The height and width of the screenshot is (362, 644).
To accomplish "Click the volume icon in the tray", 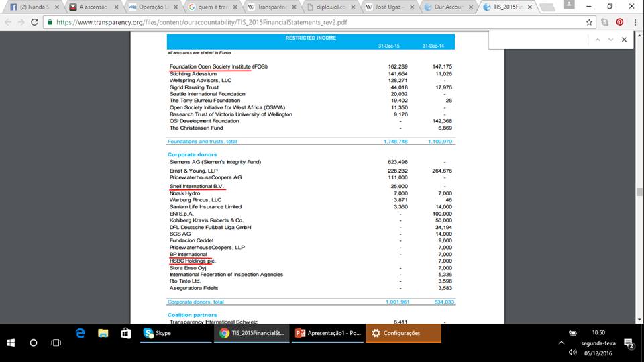I will (x=572, y=352).
